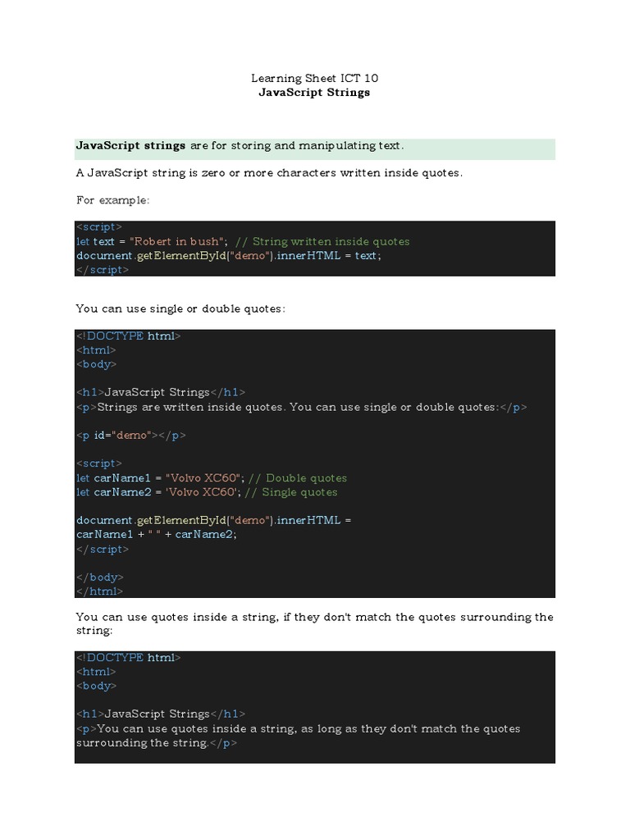The height and width of the screenshot is (840, 630).
Task: Click the 'carName1 + " " + carName2;' line
Action: coord(156,535)
